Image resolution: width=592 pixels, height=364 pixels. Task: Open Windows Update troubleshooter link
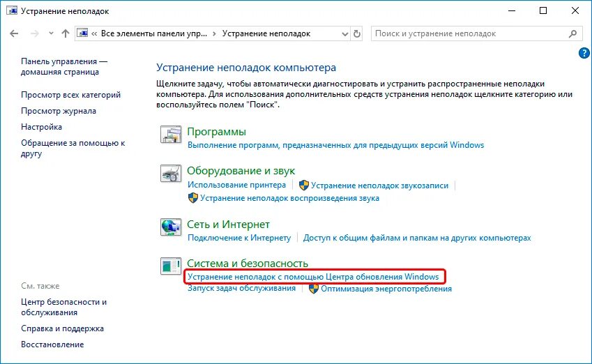click(313, 277)
